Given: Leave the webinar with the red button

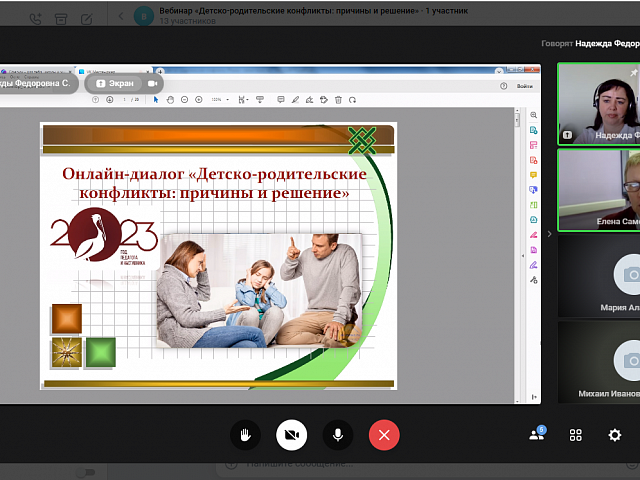Looking at the screenshot, I should pyautogui.click(x=384, y=435).
